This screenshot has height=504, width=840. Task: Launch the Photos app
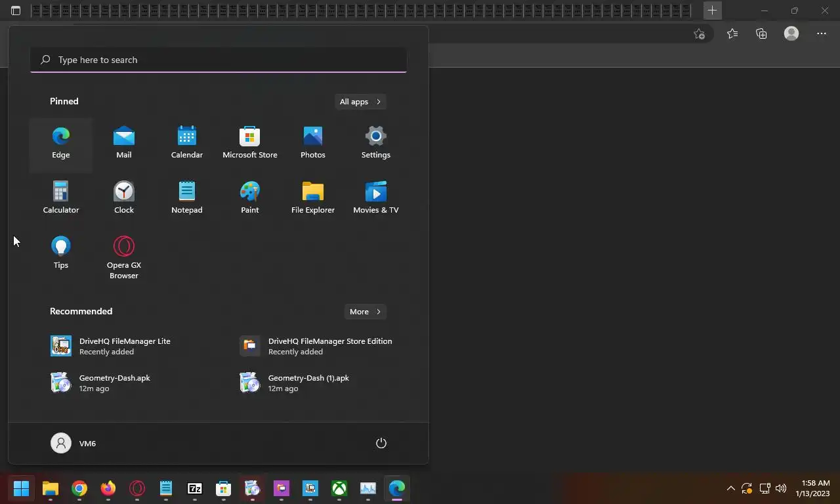tap(313, 144)
